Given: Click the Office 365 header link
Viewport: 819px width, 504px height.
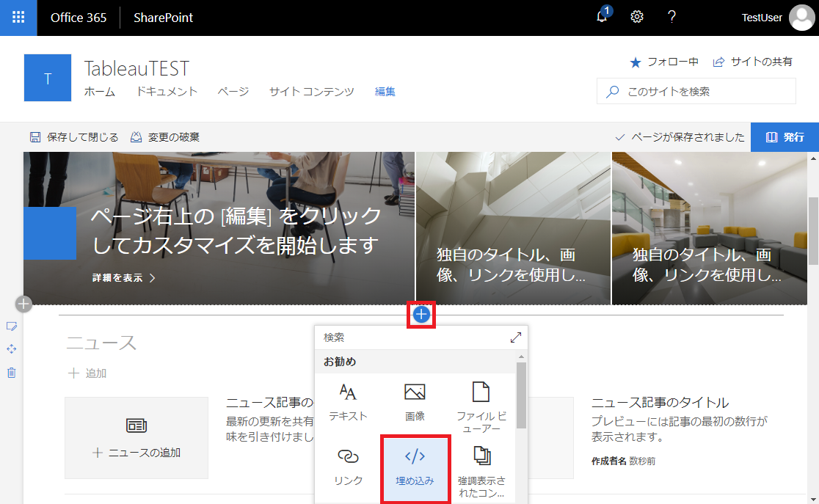Looking at the screenshot, I should click(79, 18).
